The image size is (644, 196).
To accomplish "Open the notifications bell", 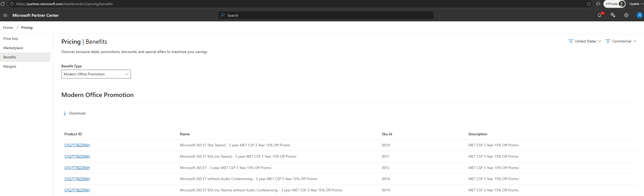I will [599, 15].
